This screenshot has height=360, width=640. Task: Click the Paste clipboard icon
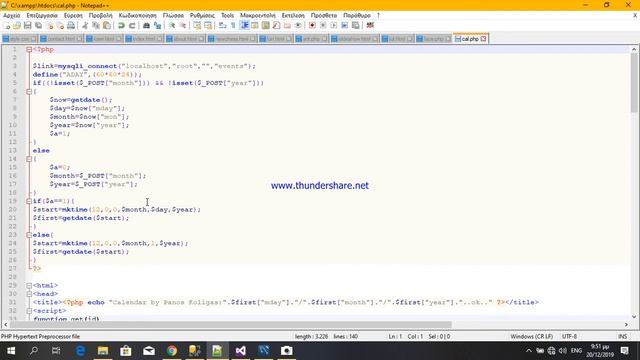click(107, 25)
